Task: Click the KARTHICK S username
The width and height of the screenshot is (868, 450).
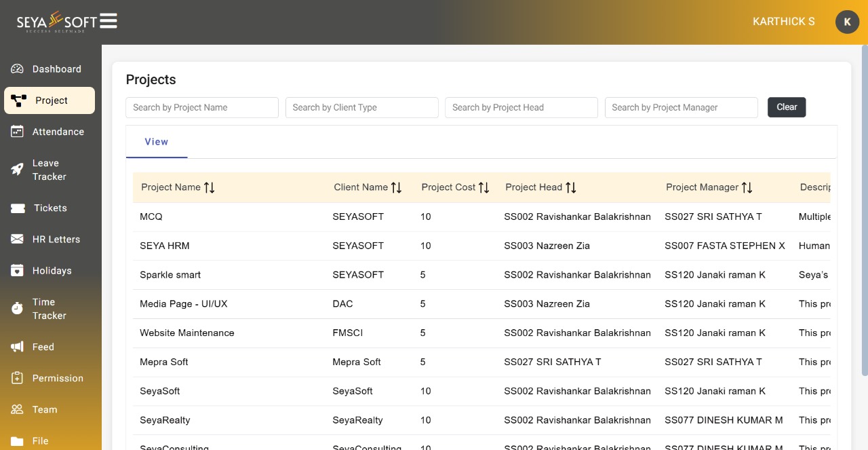Action: pyautogui.click(x=784, y=22)
